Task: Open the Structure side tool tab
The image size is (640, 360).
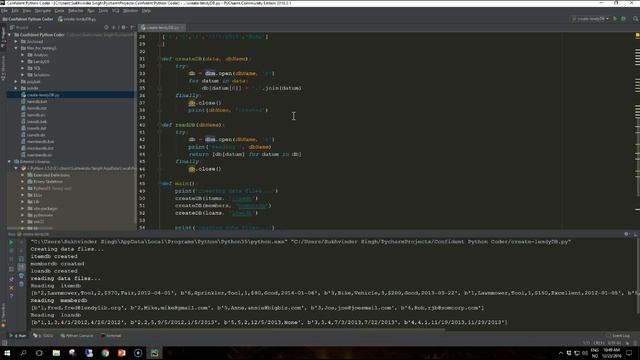Action: point(3,68)
